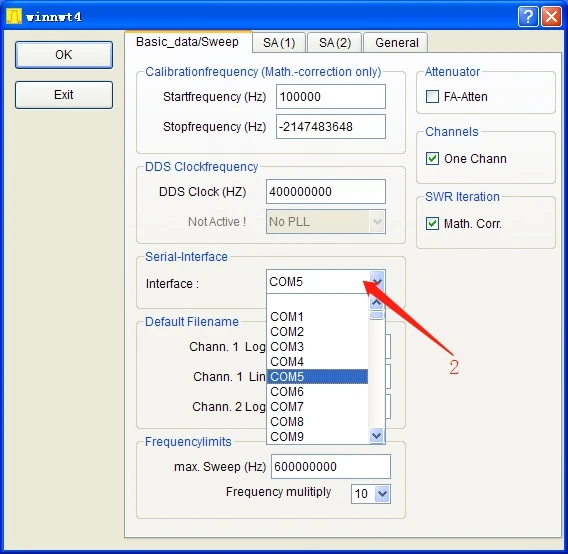
Task: Click the scroll down arrow in COM list
Action: point(377,435)
